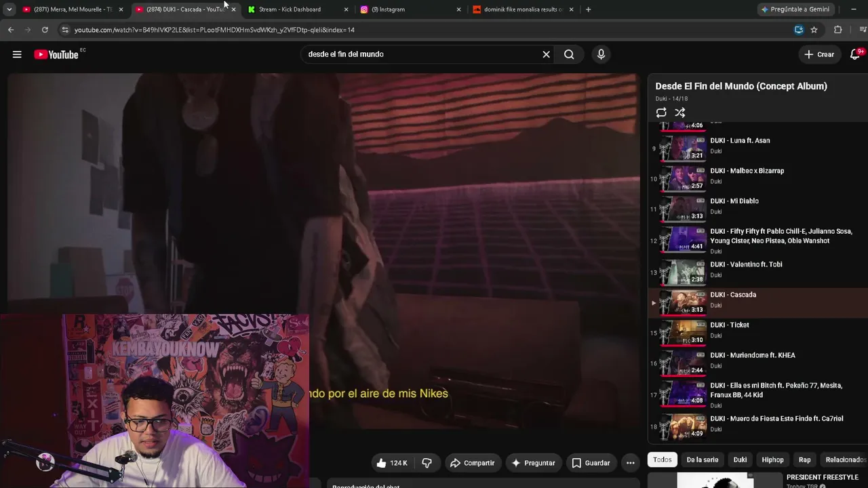Viewport: 868px width, 488px height.
Task: Click the Muriendome ft. KHEA thumbnail
Action: point(683,362)
